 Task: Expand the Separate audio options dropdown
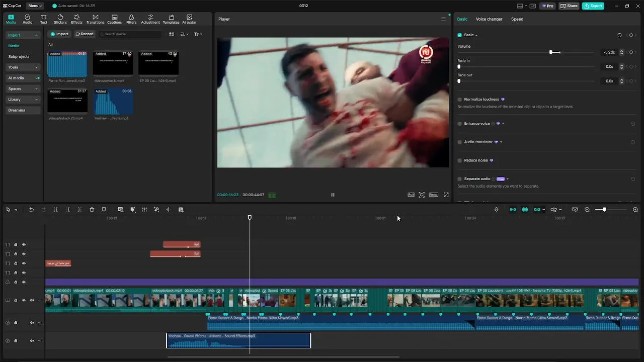pyautogui.click(x=508, y=179)
